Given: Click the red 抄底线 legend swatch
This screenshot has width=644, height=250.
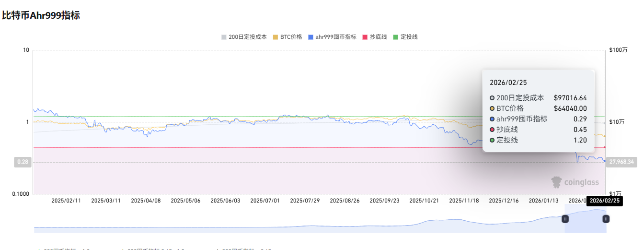Looking at the screenshot, I should [366, 37].
